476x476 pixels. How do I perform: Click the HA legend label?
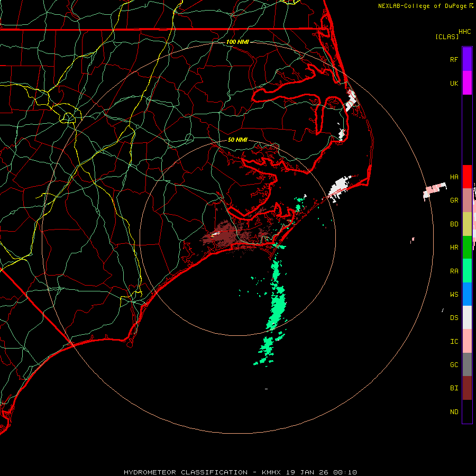click(454, 177)
